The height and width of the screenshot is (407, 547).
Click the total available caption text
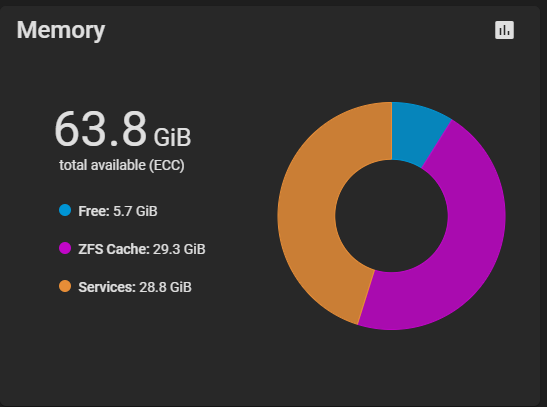pos(102,165)
